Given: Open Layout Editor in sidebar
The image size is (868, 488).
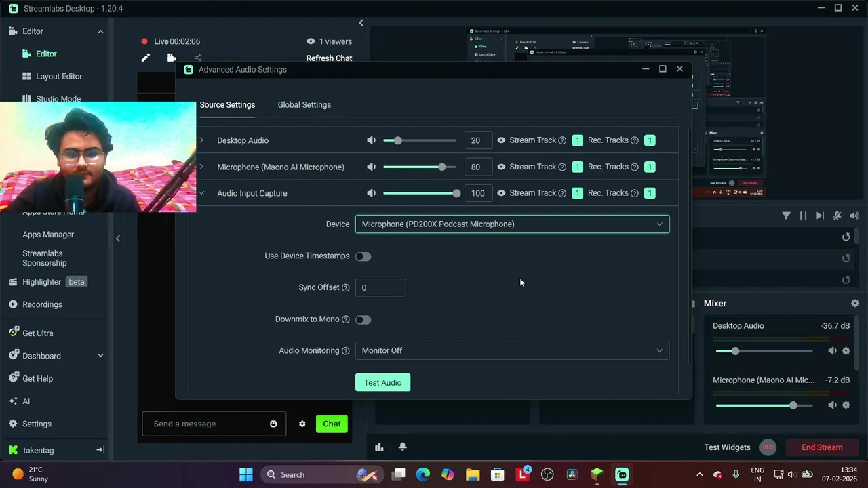Looking at the screenshot, I should pyautogui.click(x=59, y=77).
